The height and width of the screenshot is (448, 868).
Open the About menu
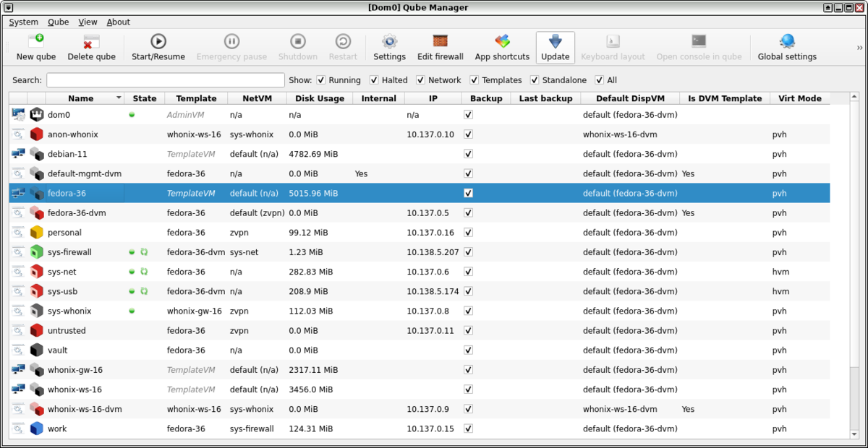[x=119, y=22]
